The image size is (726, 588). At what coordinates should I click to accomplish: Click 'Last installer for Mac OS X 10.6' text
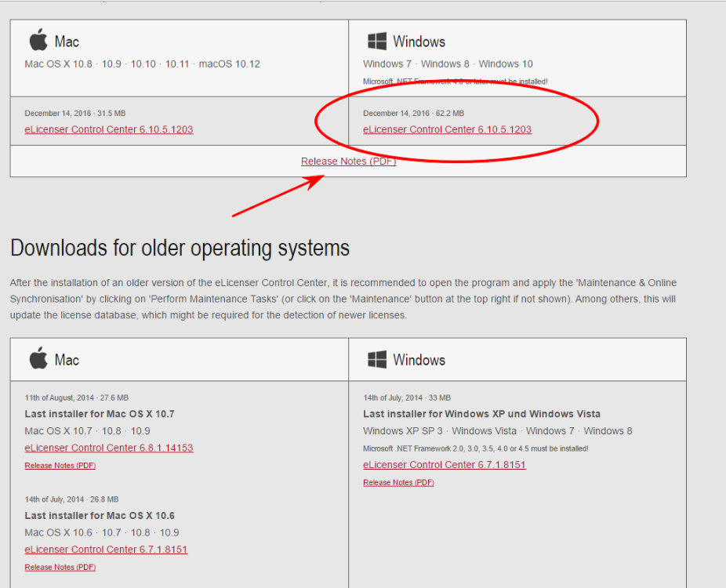(100, 516)
